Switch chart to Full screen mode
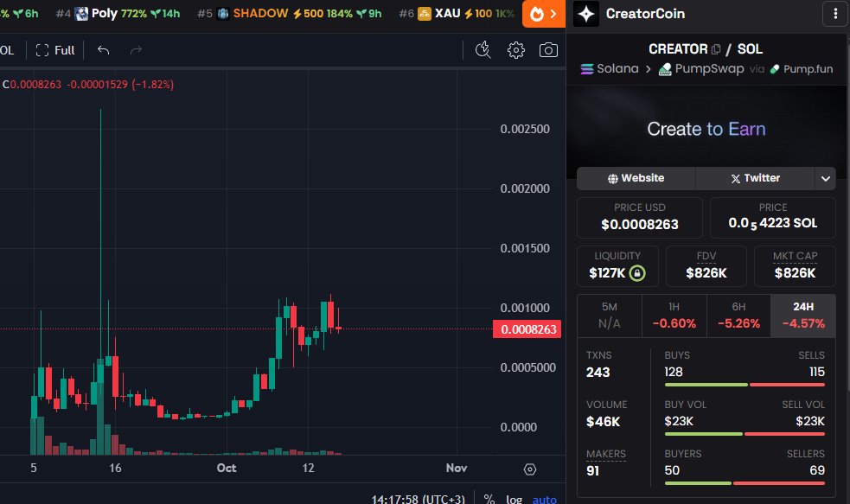 click(54, 50)
